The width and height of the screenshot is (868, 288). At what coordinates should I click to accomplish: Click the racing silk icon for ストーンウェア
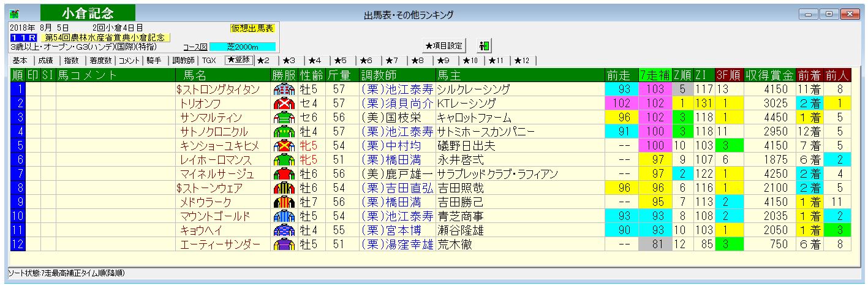pyautogui.click(x=284, y=188)
